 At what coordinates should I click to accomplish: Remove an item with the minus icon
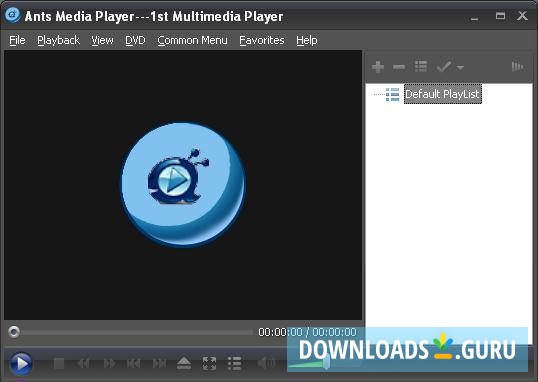399,67
